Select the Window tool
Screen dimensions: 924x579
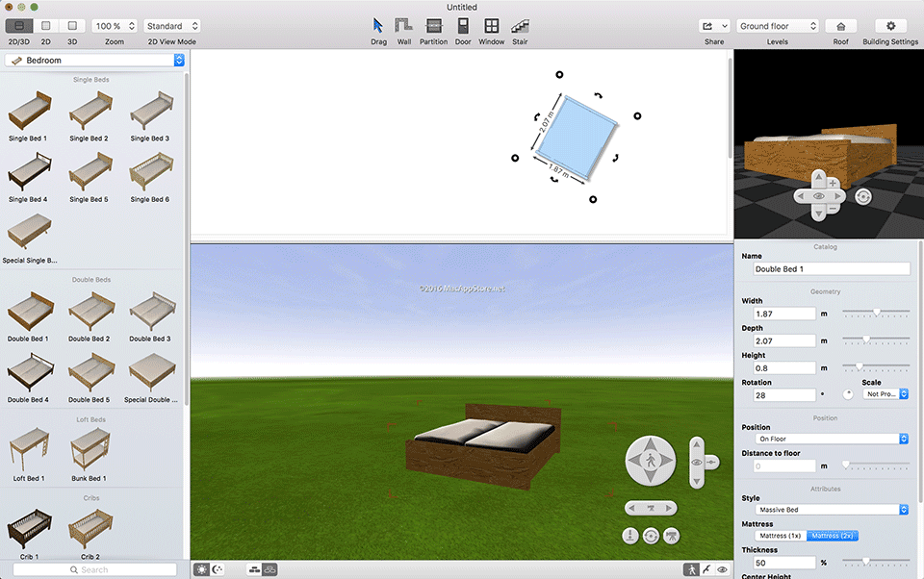click(491, 27)
